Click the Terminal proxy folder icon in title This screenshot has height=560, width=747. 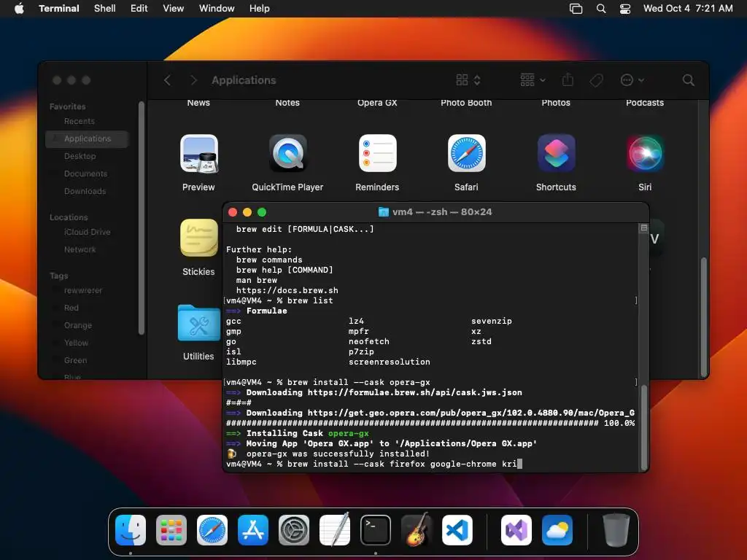(x=383, y=212)
